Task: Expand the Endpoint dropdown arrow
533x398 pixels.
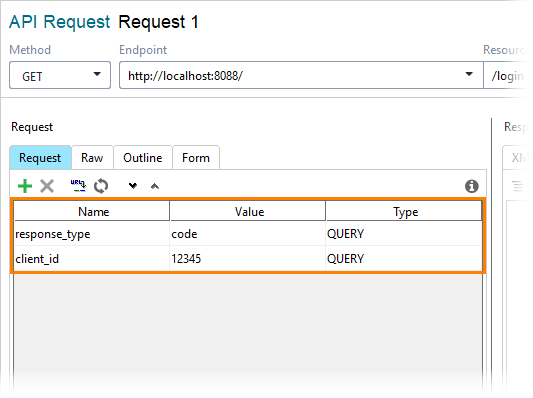Action: point(469,74)
